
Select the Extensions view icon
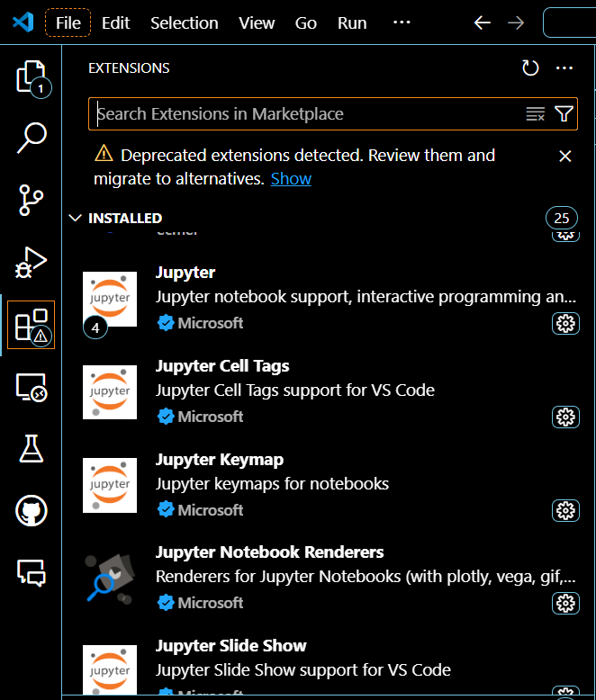point(32,325)
